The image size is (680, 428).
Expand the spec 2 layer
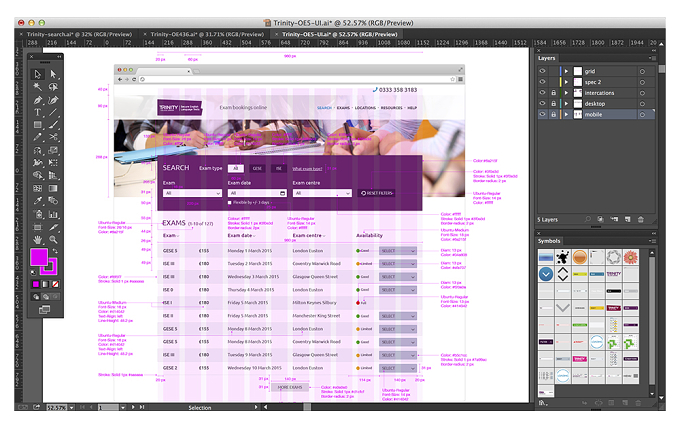tap(566, 82)
